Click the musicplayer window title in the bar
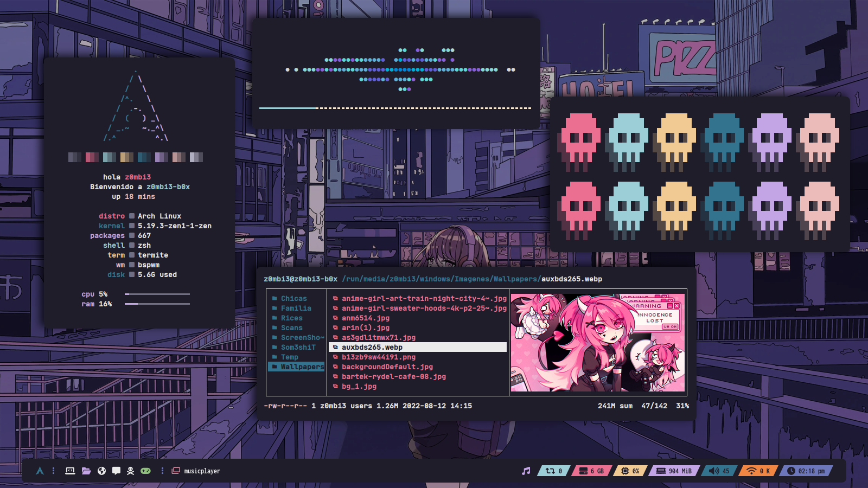 tap(202, 471)
